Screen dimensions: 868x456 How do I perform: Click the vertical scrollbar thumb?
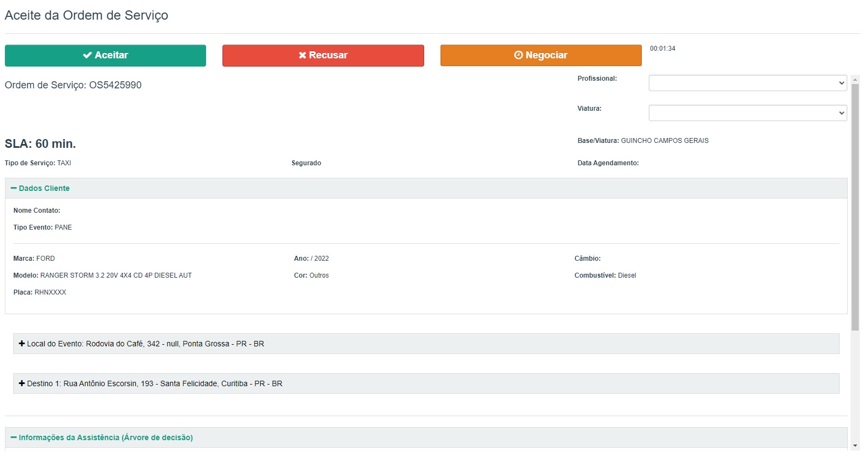coord(855,207)
